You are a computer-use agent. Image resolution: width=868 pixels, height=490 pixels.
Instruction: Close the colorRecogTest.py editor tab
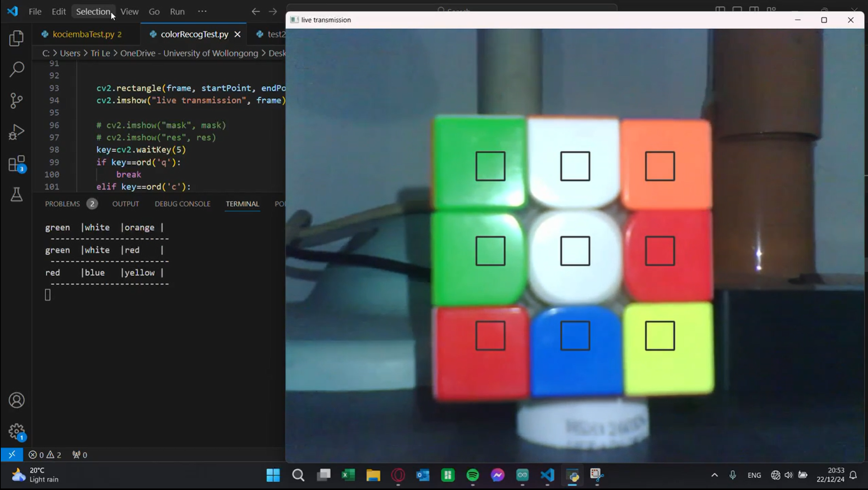click(237, 34)
